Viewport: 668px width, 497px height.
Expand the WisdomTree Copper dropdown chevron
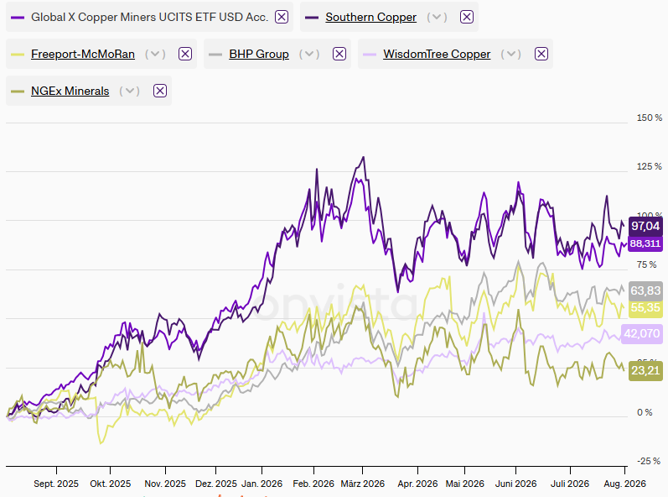point(511,54)
